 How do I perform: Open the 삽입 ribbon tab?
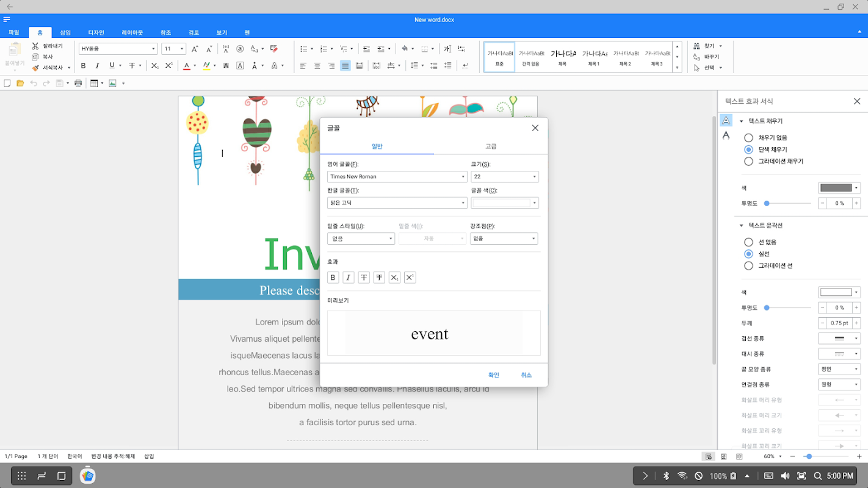click(65, 32)
